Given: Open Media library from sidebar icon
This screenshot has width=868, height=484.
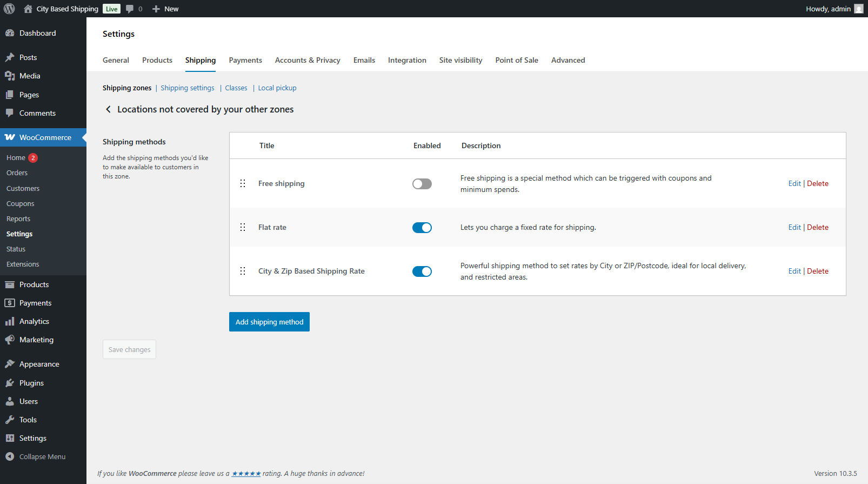Looking at the screenshot, I should (x=10, y=76).
